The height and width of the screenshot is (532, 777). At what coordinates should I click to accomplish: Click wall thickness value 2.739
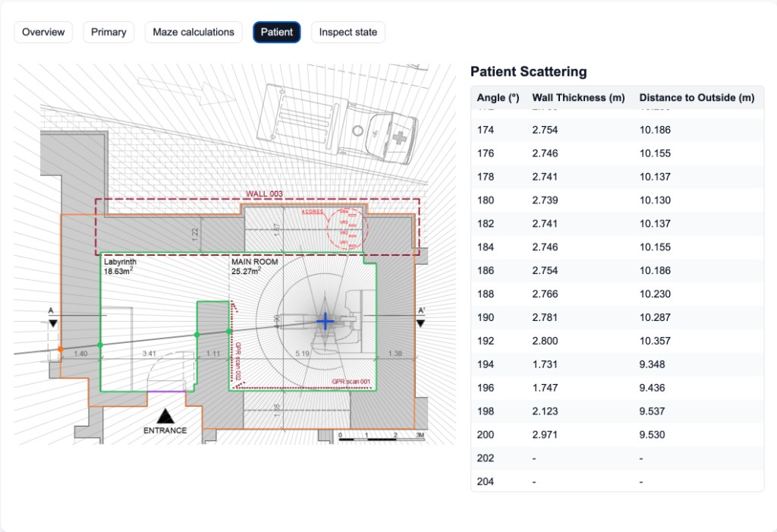click(545, 200)
